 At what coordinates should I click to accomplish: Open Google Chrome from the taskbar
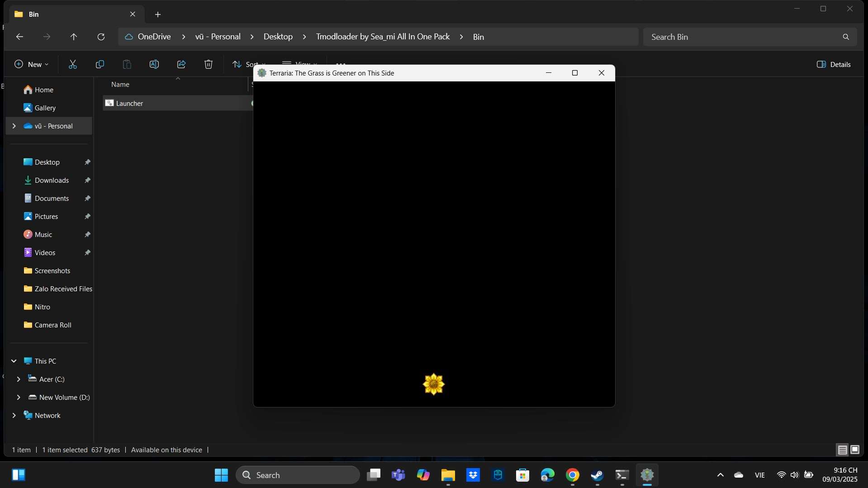click(572, 475)
